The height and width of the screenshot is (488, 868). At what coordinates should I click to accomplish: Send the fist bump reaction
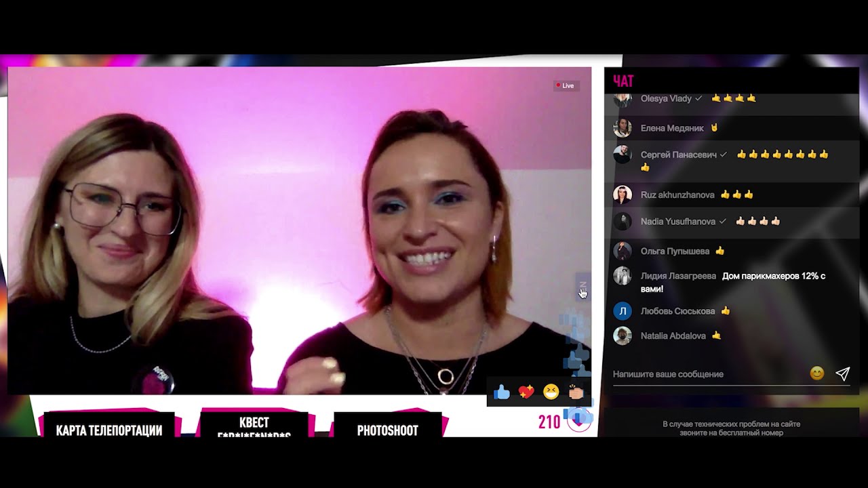coord(575,392)
